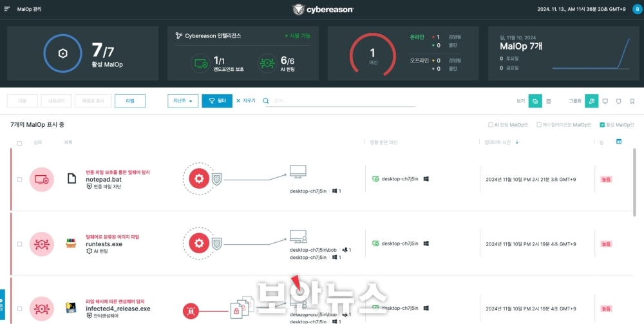Click the 상태 column header
This screenshot has height=324, width=644.
(x=37, y=142)
